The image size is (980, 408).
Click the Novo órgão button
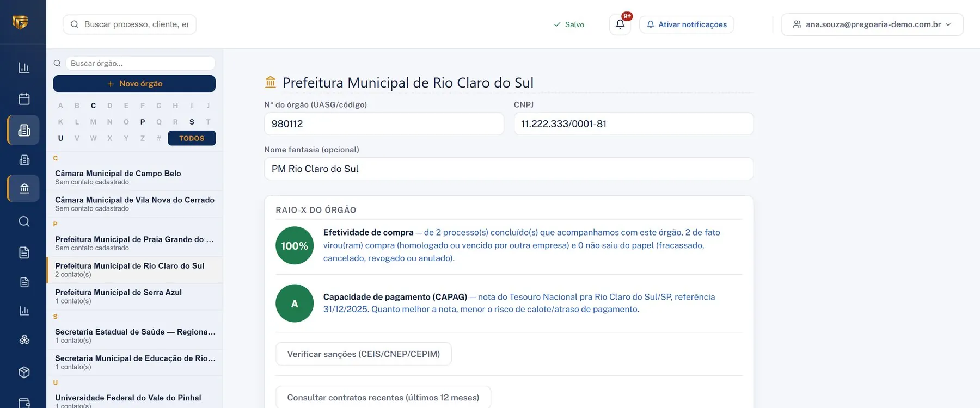(x=134, y=84)
